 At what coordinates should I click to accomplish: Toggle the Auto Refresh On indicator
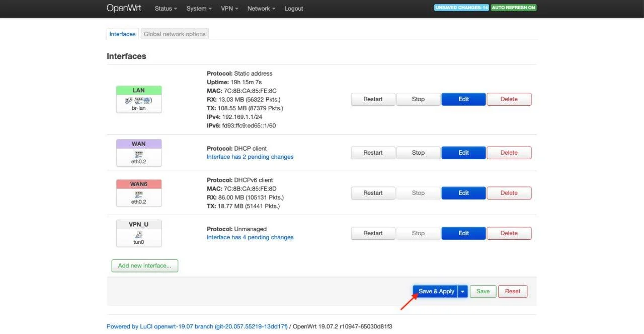(513, 8)
